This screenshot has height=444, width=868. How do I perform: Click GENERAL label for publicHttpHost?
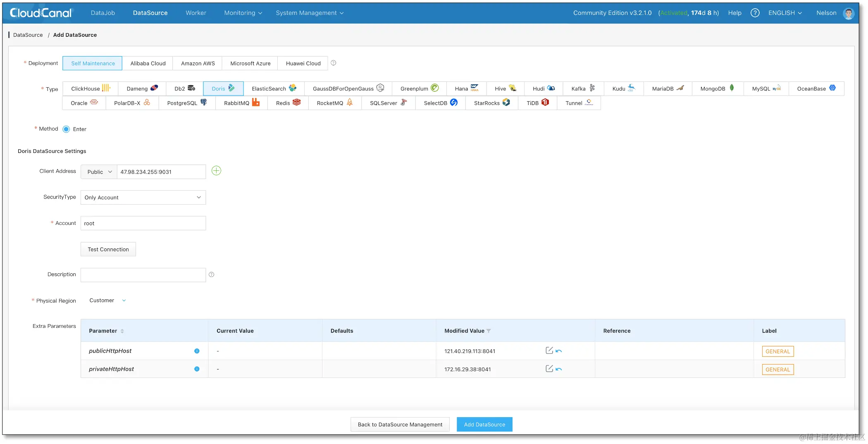click(777, 351)
